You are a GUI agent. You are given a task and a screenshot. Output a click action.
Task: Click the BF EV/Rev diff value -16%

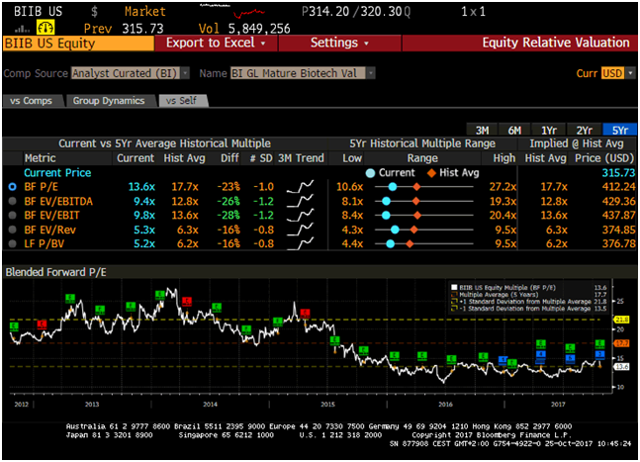(x=229, y=230)
